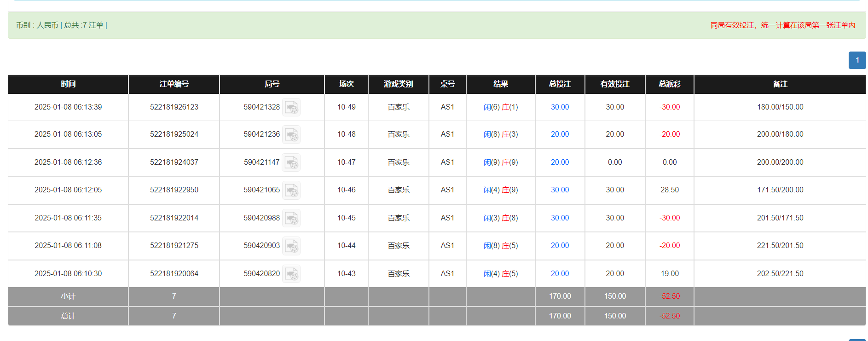The image size is (868, 341).
Task: Open video replay icon for round 590421147
Action: (291, 162)
